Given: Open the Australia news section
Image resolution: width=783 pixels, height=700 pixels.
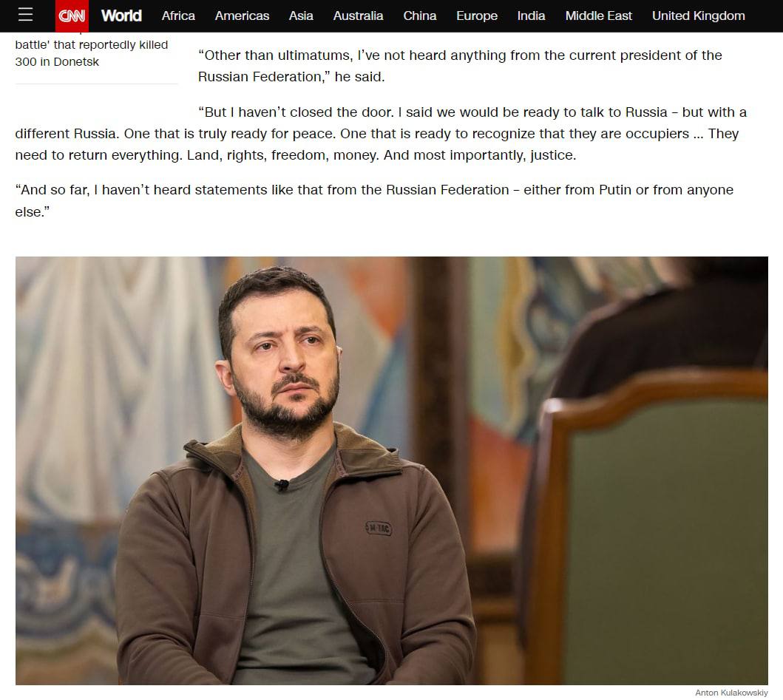Looking at the screenshot, I should pos(358,16).
